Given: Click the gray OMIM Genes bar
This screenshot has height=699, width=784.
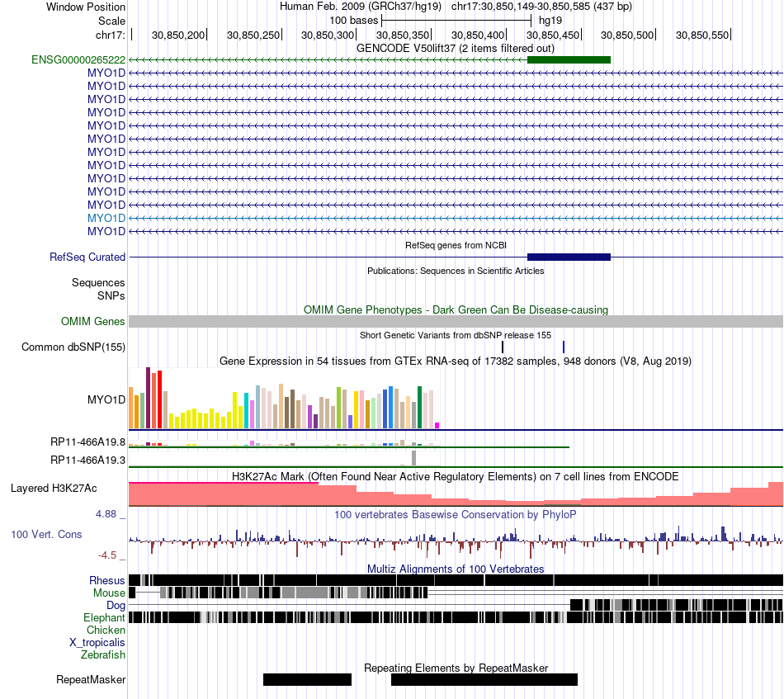Looking at the screenshot, I should coord(456,322).
